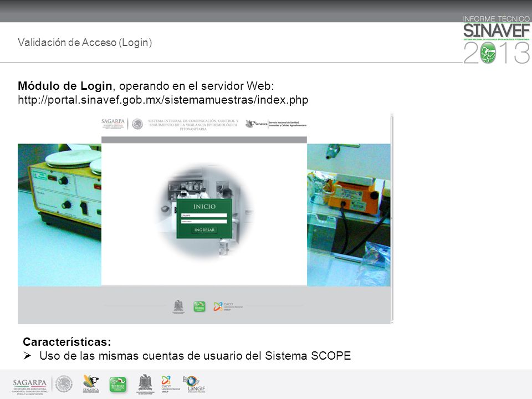This screenshot has width=532, height=399.
Task: Click the login page vertical scrollbar
Action: [x=392, y=219]
